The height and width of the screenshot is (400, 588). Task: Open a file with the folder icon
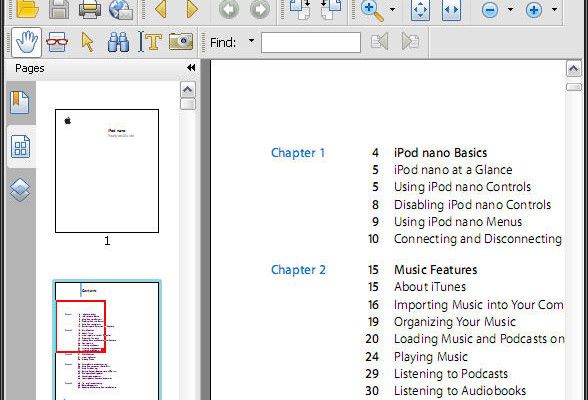28,9
